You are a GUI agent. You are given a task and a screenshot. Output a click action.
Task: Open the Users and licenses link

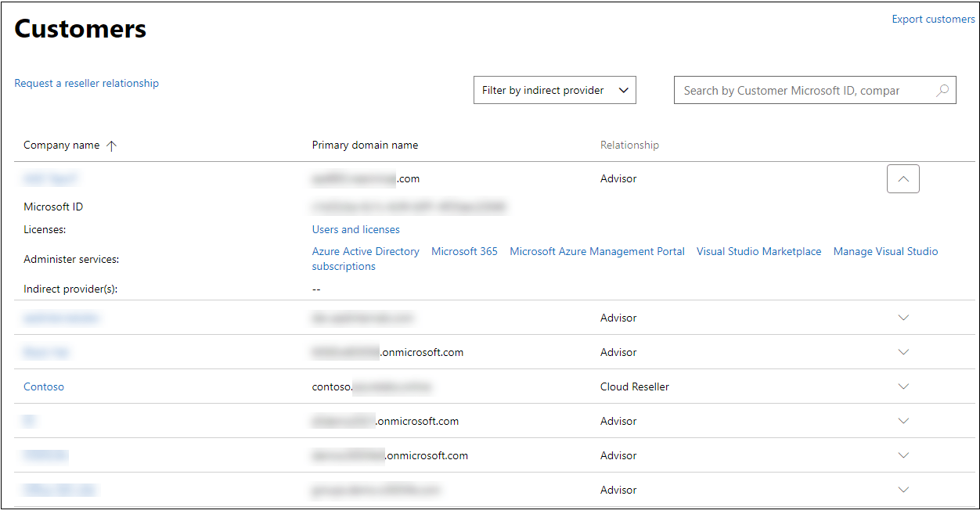355,229
